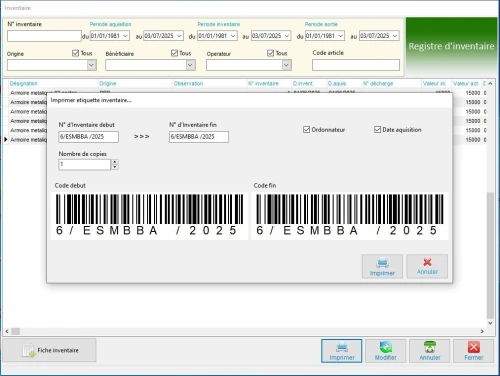
Task: Toggle the Date aquisition checkbox
Action: coord(377,130)
